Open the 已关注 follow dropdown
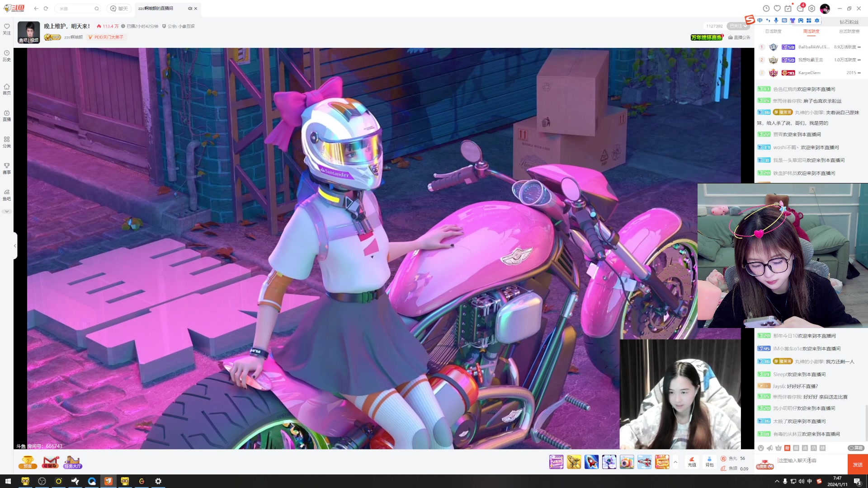This screenshot has width=868, height=488. tap(738, 26)
